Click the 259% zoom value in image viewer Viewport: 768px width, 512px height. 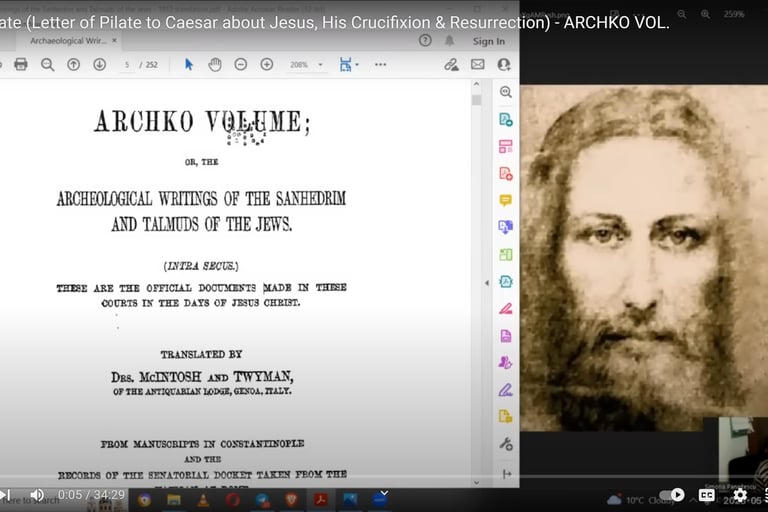coord(734,14)
